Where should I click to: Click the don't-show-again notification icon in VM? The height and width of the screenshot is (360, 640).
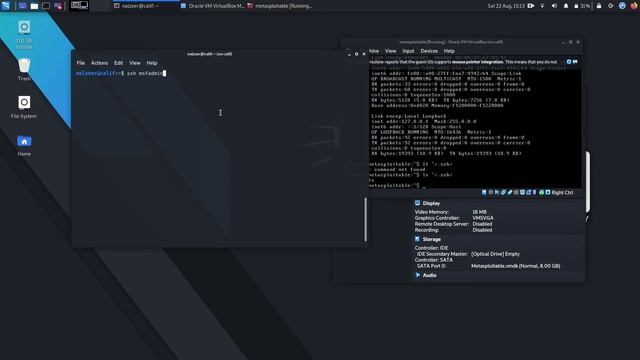click(x=575, y=62)
